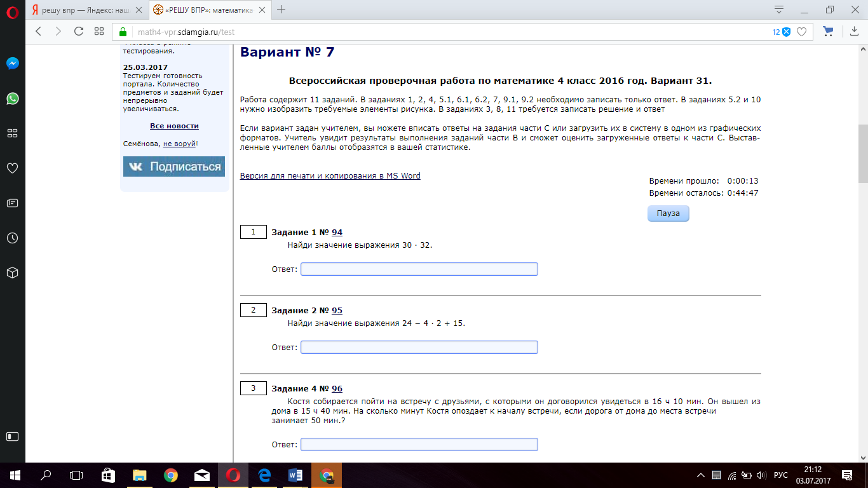This screenshot has width=868, height=488.
Task: Click the page vertical scrollbar thumb
Action: [x=863, y=152]
